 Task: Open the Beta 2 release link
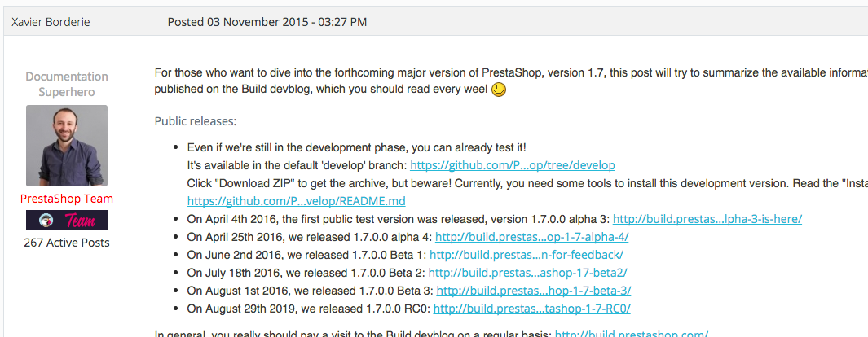[527, 273]
